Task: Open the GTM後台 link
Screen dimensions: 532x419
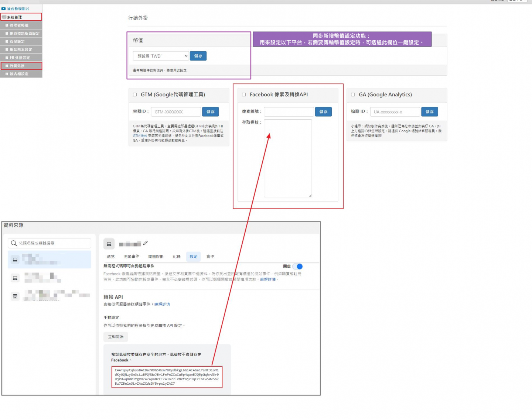Action: [x=140, y=136]
